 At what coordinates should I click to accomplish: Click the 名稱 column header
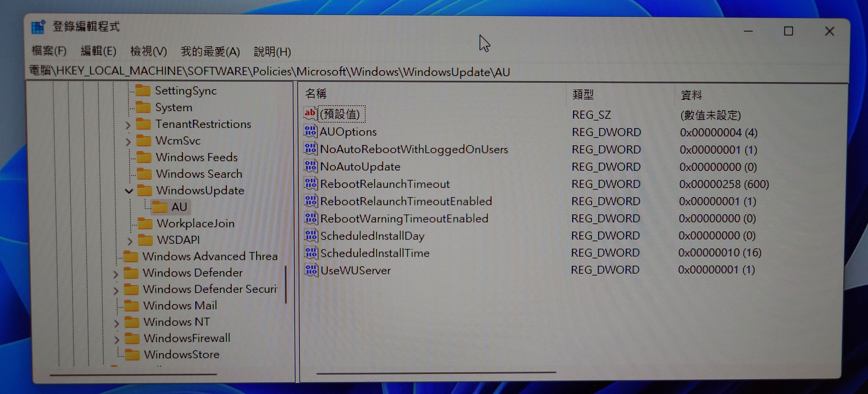(316, 93)
